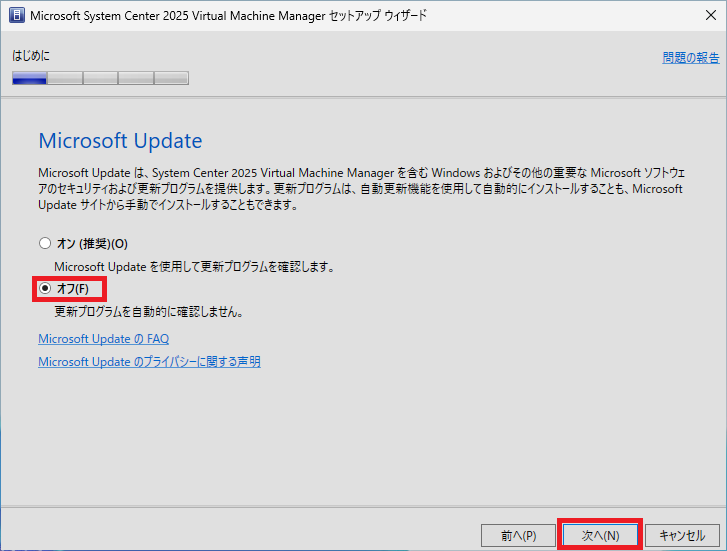Click the Microsoft Update heading
The height and width of the screenshot is (551, 727).
120,141
